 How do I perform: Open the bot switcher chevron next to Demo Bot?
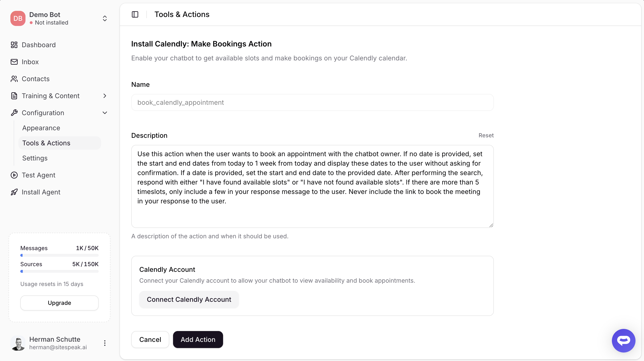(x=105, y=18)
